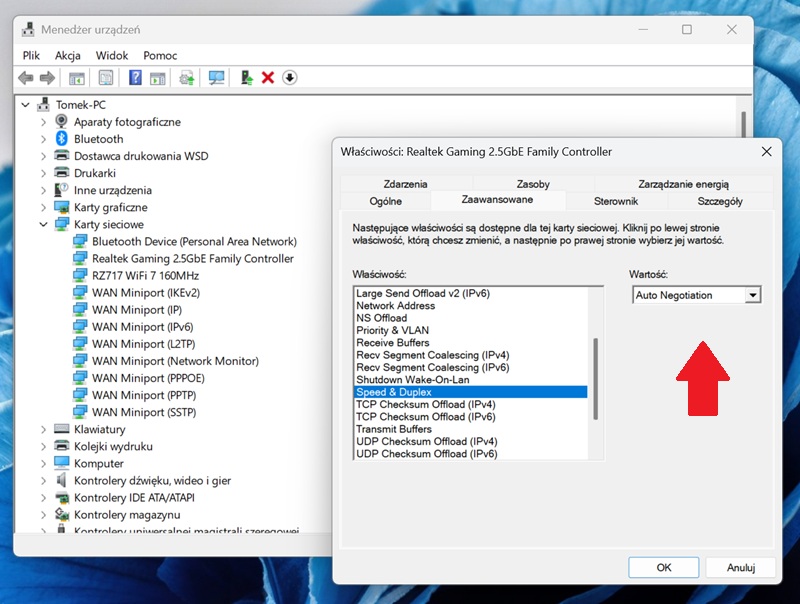Screen dimensions: 800x604
Task: Select RZ717 WiFi 7 160MHz adapter
Action: (x=145, y=275)
